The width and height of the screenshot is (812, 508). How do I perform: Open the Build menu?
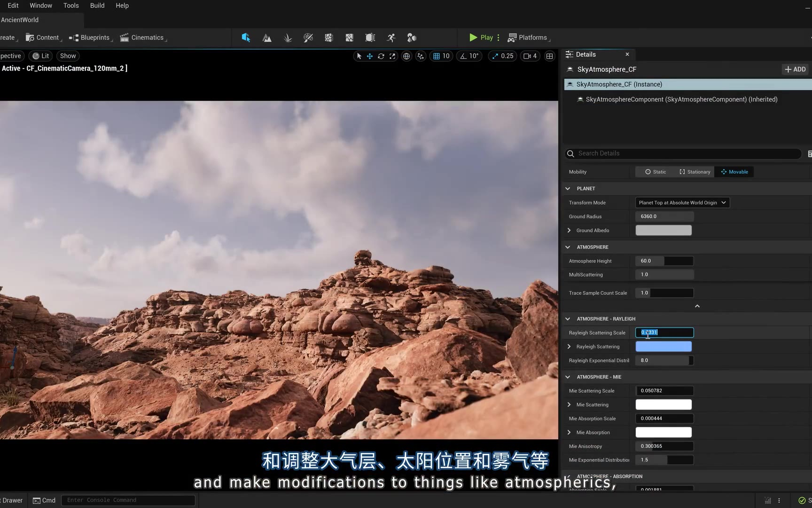point(97,6)
